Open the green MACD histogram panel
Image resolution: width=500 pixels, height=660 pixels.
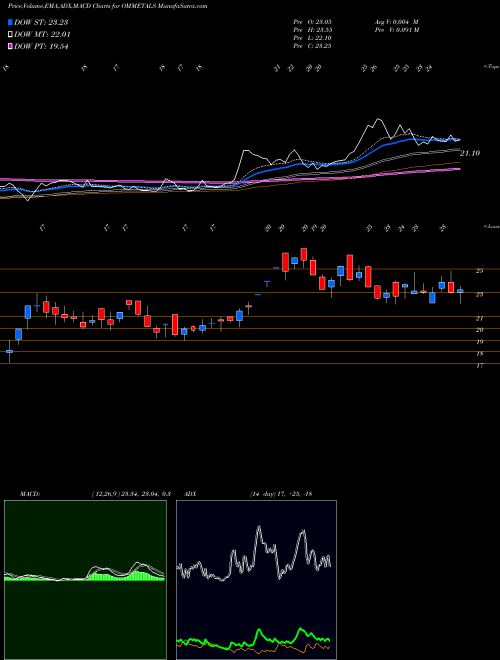tap(85, 580)
